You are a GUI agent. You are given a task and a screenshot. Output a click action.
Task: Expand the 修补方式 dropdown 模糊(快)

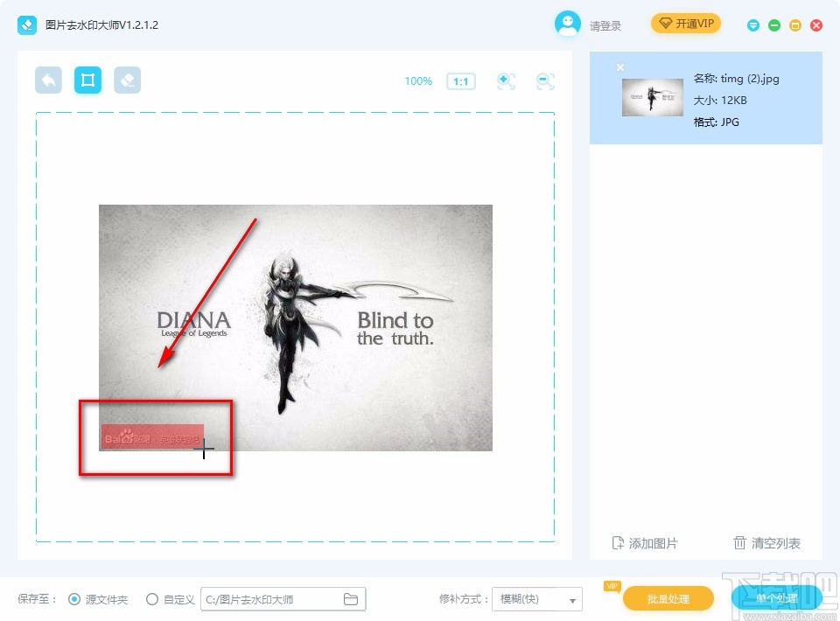pos(536,599)
